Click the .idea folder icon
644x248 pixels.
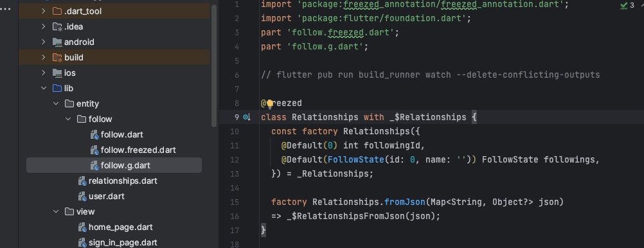tap(57, 27)
